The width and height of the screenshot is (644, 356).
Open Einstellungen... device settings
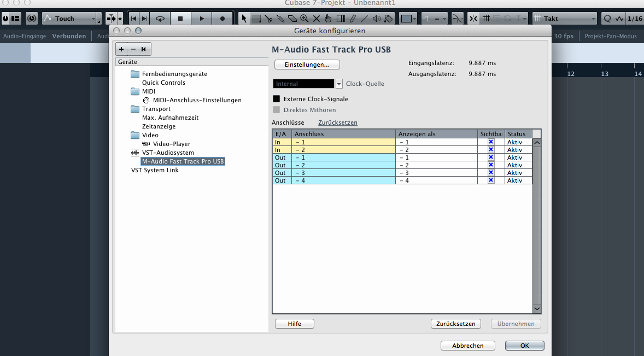point(307,65)
